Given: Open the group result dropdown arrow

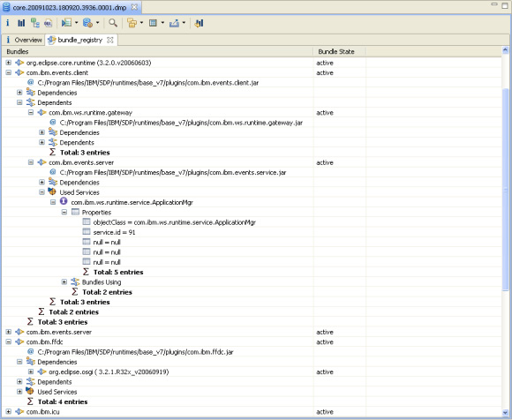Looking at the screenshot, I should [141, 23].
